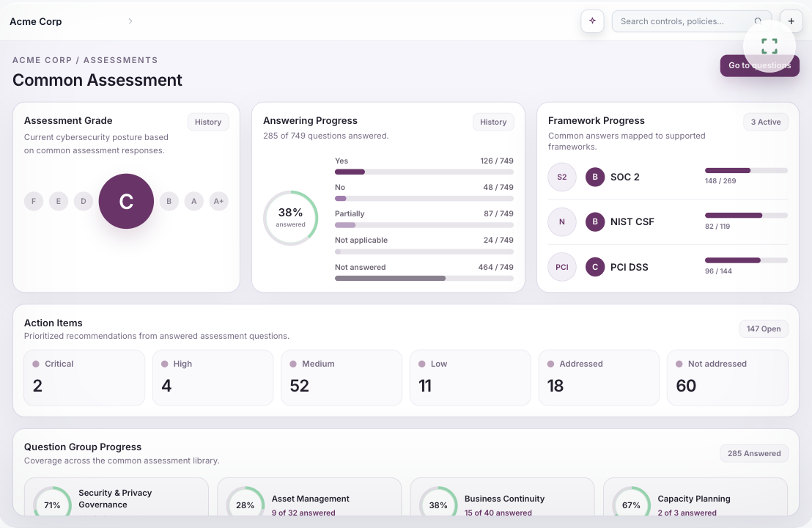Open the Security & Privacy Governance group
This screenshot has height=528, width=812.
click(x=117, y=497)
